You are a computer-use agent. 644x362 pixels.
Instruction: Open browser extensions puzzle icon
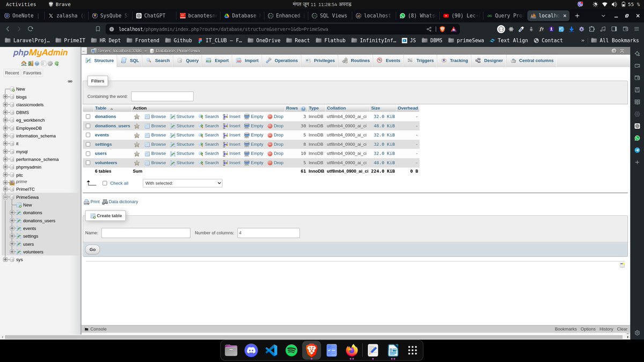click(x=593, y=29)
